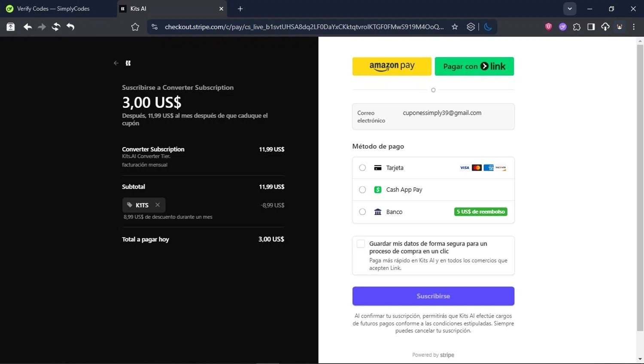This screenshot has width=644, height=364.
Task: Select the Banco payment radio button
Action: tap(362, 212)
